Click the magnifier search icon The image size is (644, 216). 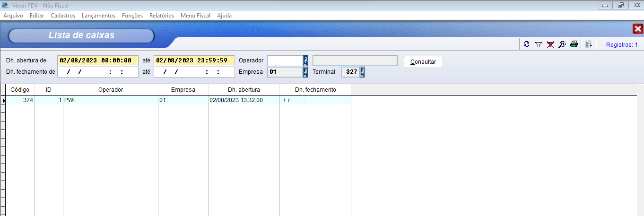click(562, 44)
